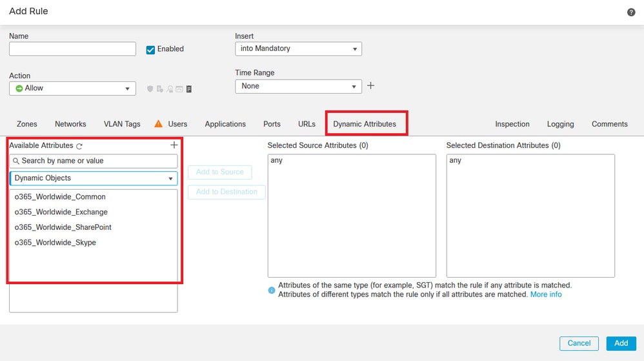Open the help question mark icon
Viewport: 644px width, 361px height.
point(631,12)
